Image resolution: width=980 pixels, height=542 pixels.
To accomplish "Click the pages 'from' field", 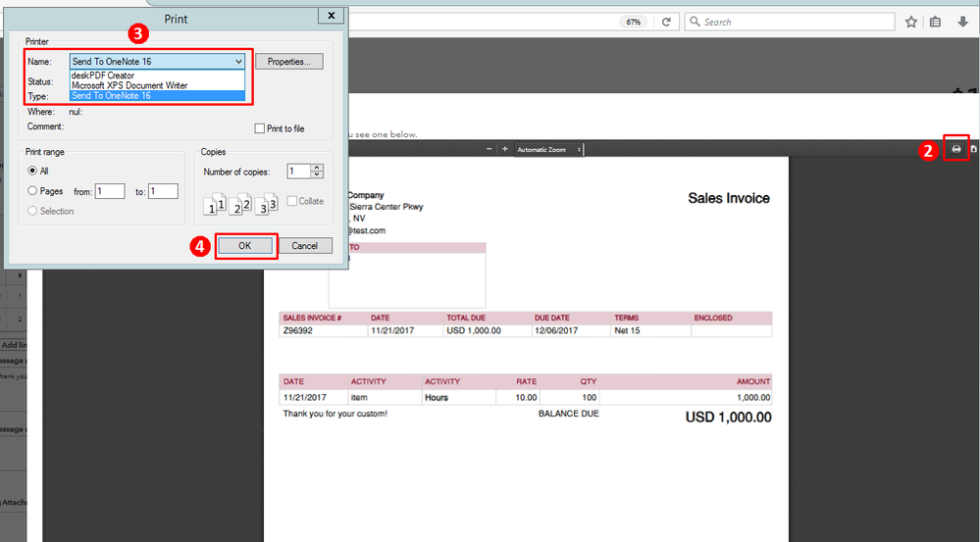I will (x=110, y=191).
